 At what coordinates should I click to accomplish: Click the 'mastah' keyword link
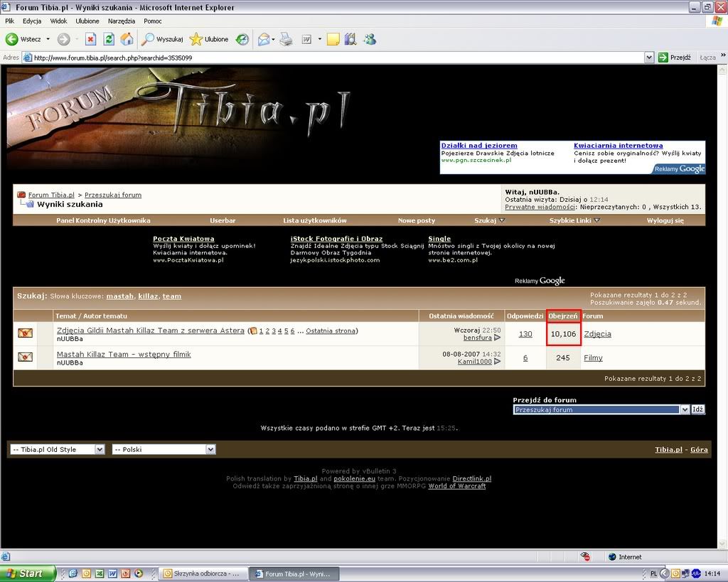point(119,296)
